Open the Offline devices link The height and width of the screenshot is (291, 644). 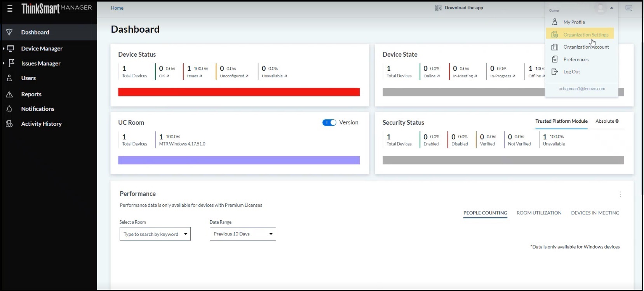click(x=536, y=76)
